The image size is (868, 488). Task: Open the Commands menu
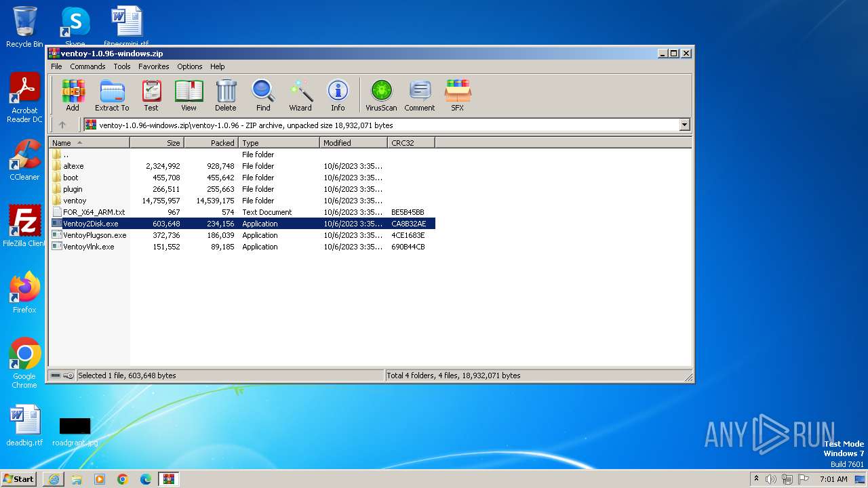87,66
